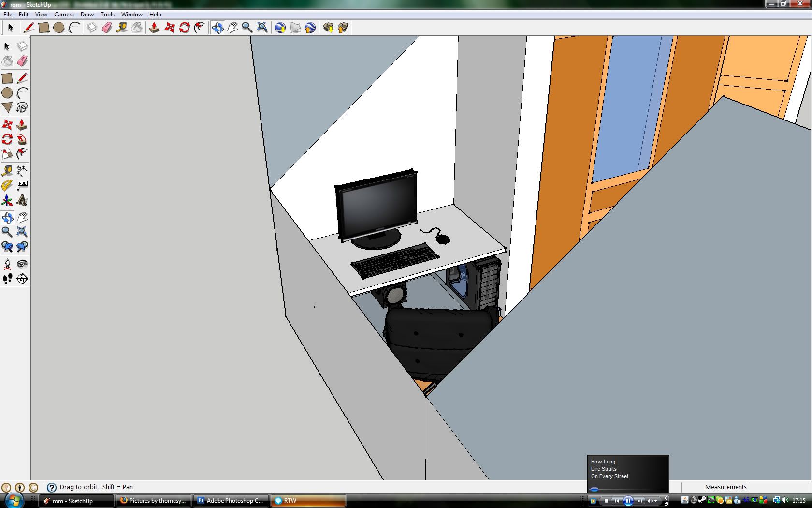The width and height of the screenshot is (812, 508).
Task: Click the Get Current View Google Earth icon
Action: click(280, 28)
